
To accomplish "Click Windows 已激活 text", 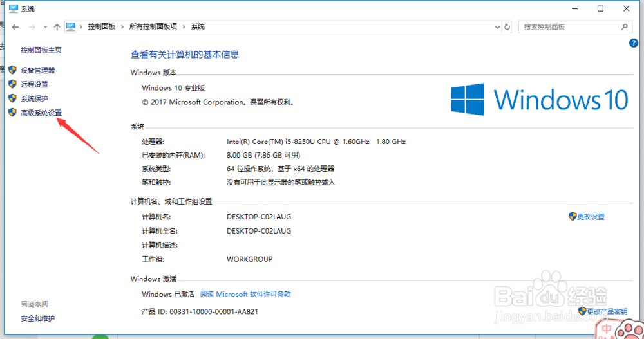I will 168,294.
